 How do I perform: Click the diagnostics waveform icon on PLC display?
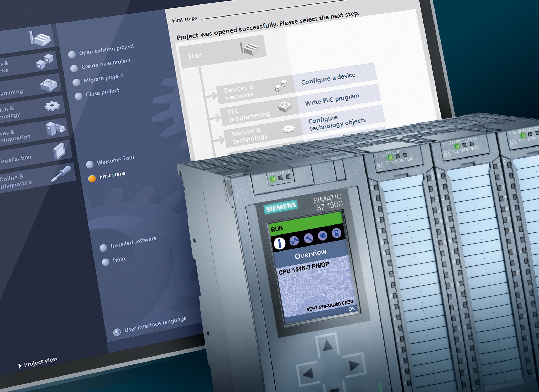pyautogui.click(x=294, y=241)
